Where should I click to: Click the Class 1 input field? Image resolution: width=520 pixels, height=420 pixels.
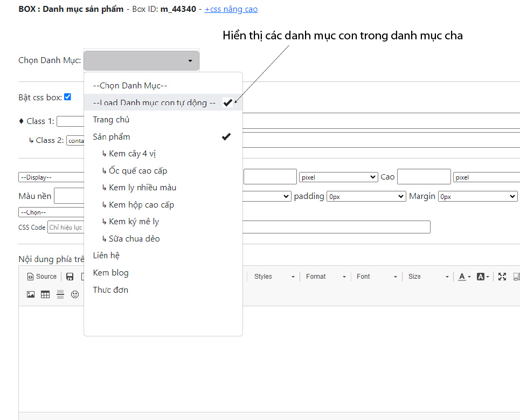coord(70,121)
